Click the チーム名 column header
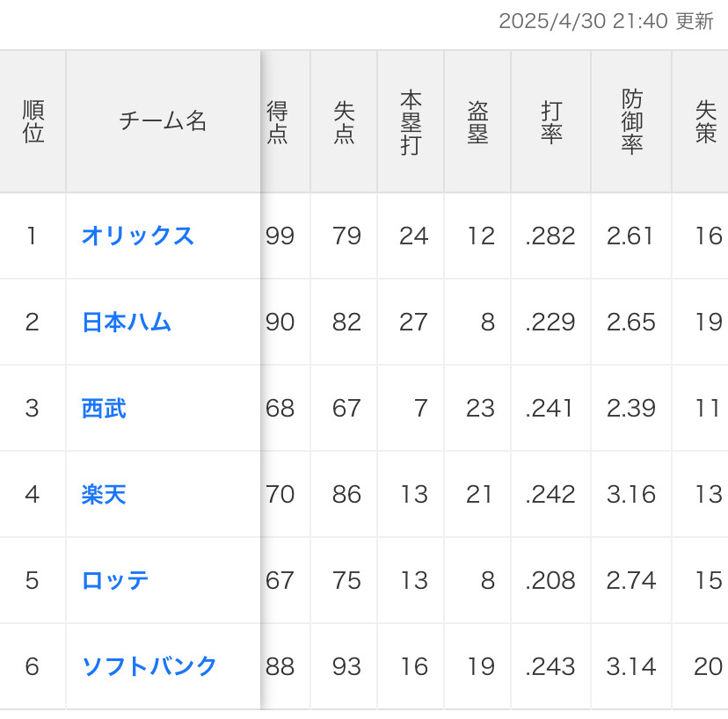 click(x=163, y=122)
